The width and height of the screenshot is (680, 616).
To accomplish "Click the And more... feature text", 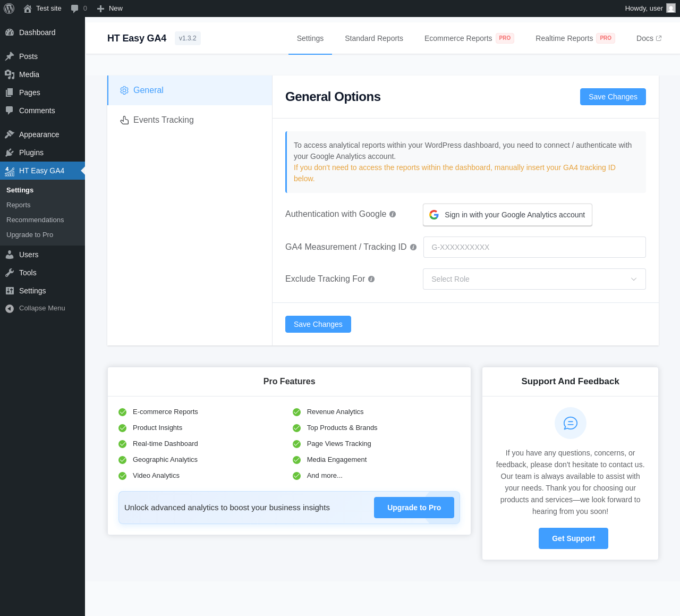I will tap(325, 476).
